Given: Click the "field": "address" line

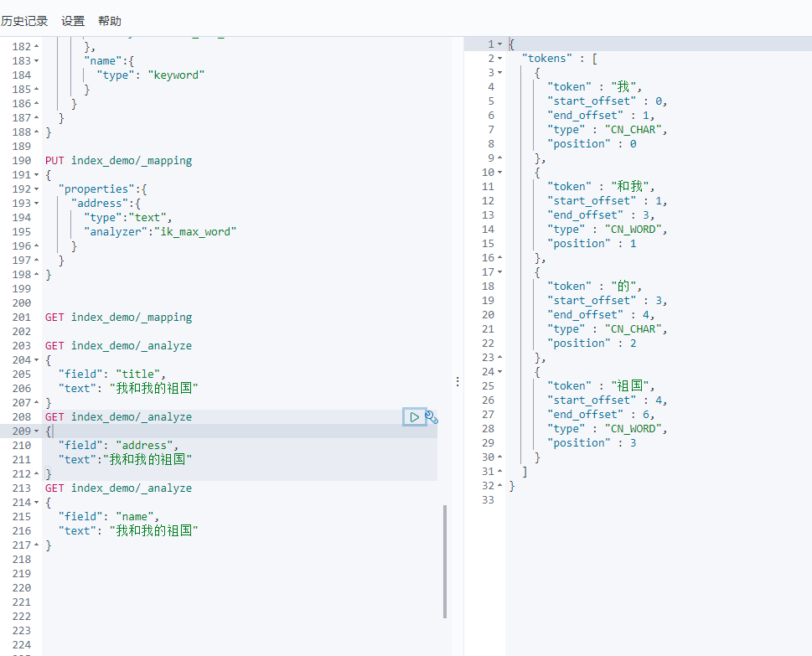Looking at the screenshot, I should [x=118, y=445].
